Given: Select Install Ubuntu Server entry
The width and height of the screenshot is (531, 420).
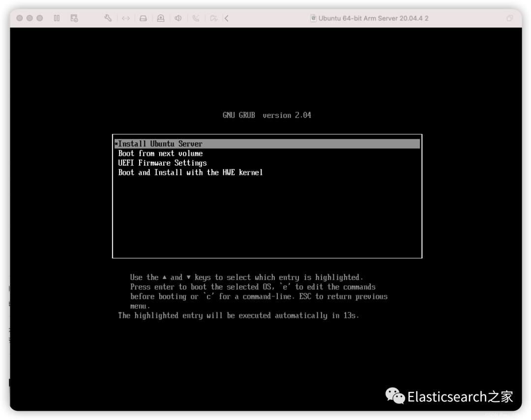Looking at the screenshot, I should [x=267, y=144].
